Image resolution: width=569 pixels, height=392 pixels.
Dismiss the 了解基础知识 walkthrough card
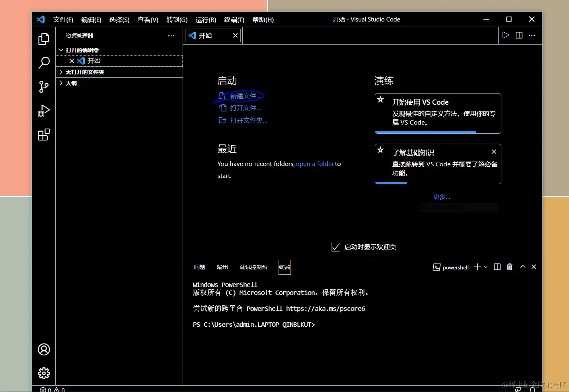click(494, 152)
